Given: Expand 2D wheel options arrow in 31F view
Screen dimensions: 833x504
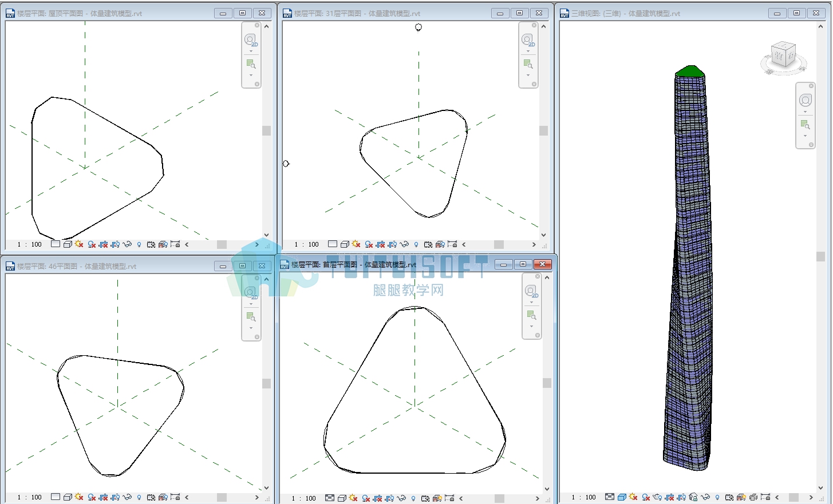Looking at the screenshot, I should [528, 51].
